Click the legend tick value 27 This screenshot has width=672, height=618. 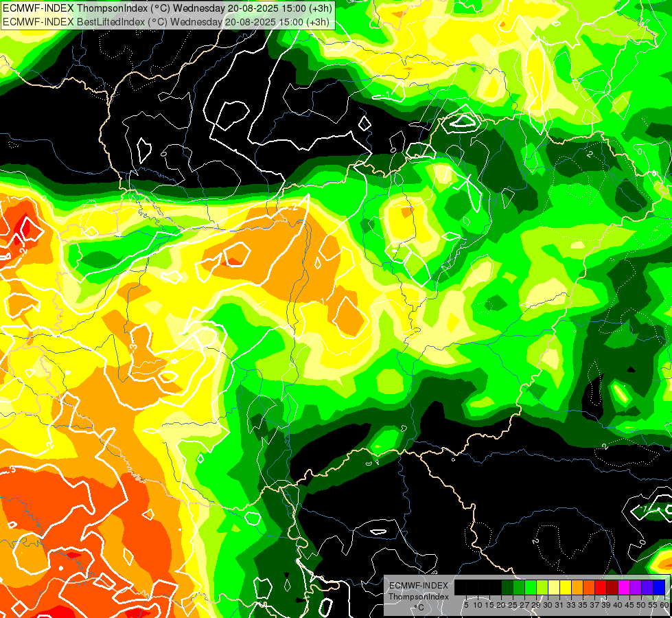[524, 605]
